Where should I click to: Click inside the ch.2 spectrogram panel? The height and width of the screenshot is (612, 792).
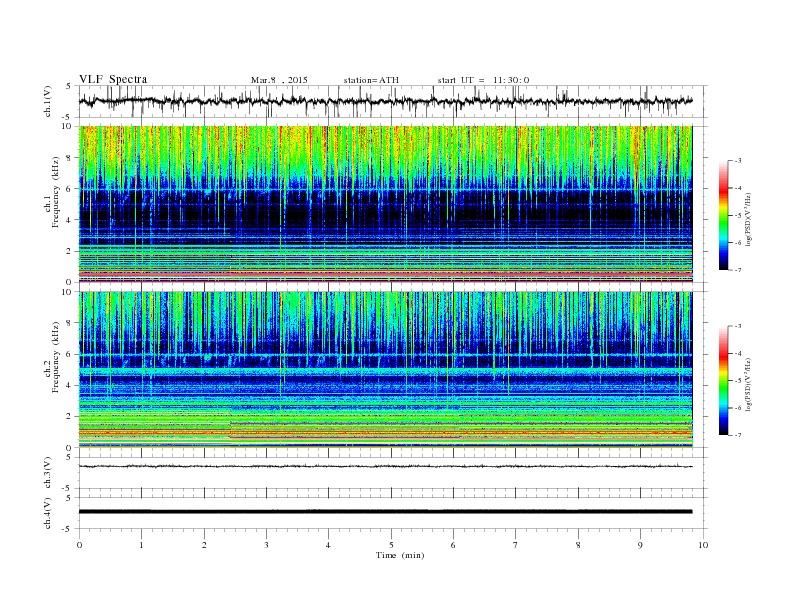pyautogui.click(x=385, y=370)
